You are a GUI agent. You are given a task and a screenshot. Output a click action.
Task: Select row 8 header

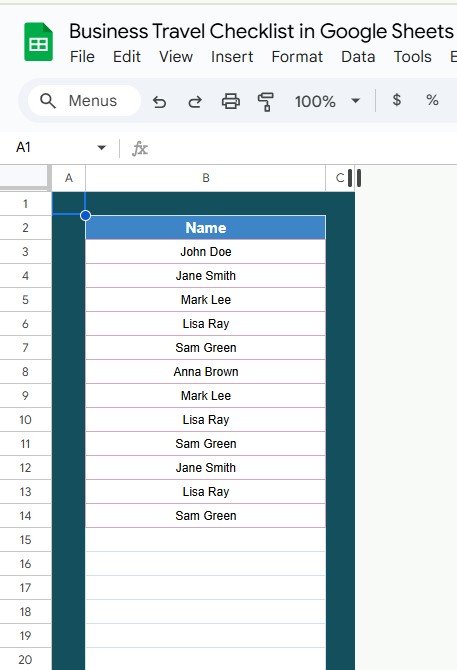25,372
